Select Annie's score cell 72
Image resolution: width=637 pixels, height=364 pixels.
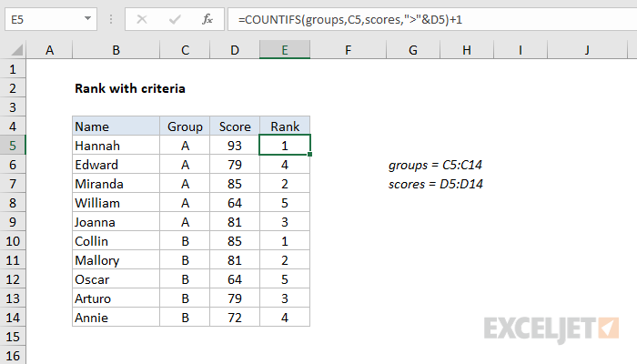pyautogui.click(x=235, y=318)
